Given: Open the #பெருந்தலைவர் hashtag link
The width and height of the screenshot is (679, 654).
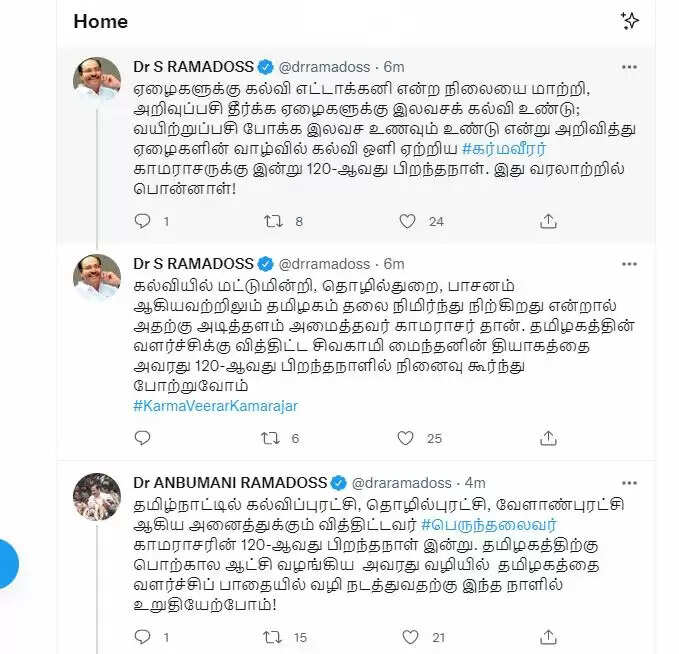Looking at the screenshot, I should pos(488,525).
